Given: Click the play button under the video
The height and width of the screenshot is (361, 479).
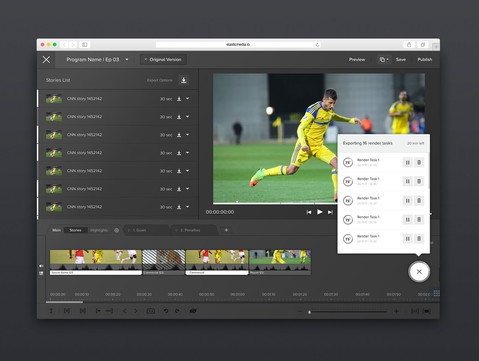Looking at the screenshot, I should pyautogui.click(x=319, y=212).
